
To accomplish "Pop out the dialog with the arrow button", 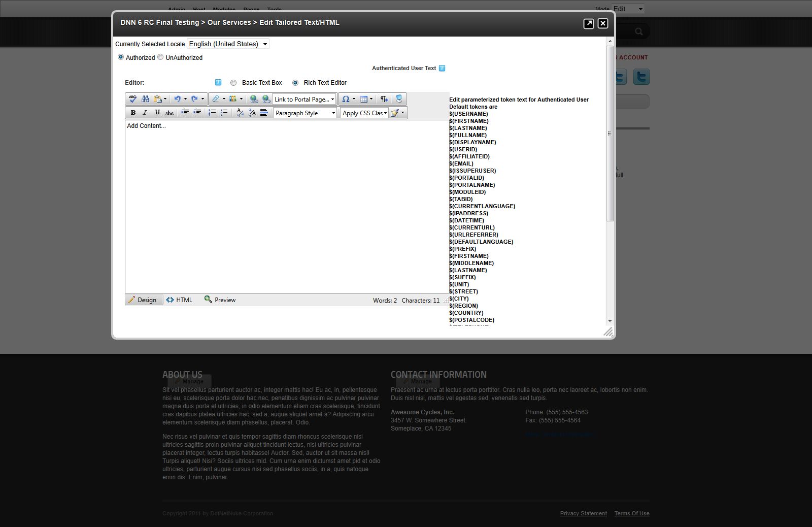I will click(589, 23).
